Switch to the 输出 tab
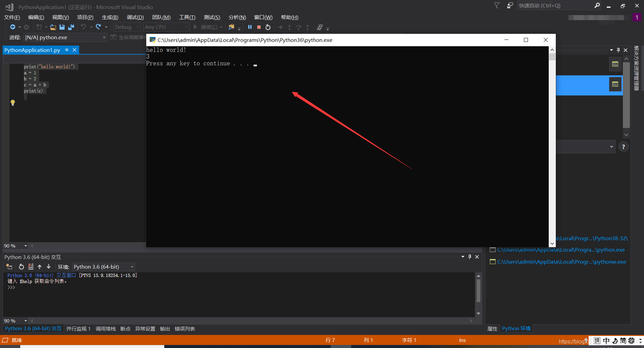Image resolution: width=644 pixels, height=348 pixels. (x=165, y=329)
